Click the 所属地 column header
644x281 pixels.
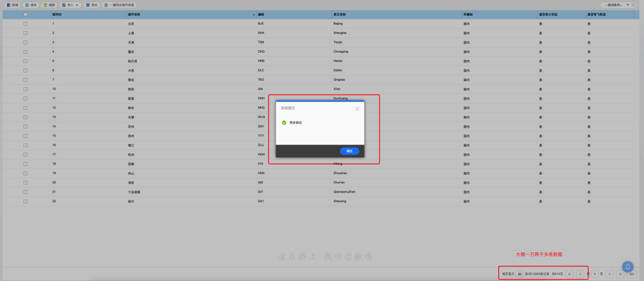pos(467,14)
